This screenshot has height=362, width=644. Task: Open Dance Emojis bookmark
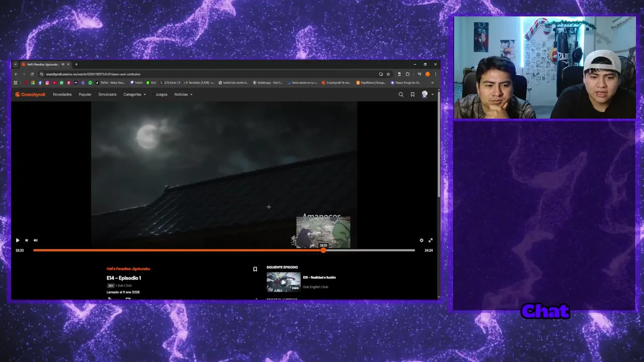coord(406,82)
